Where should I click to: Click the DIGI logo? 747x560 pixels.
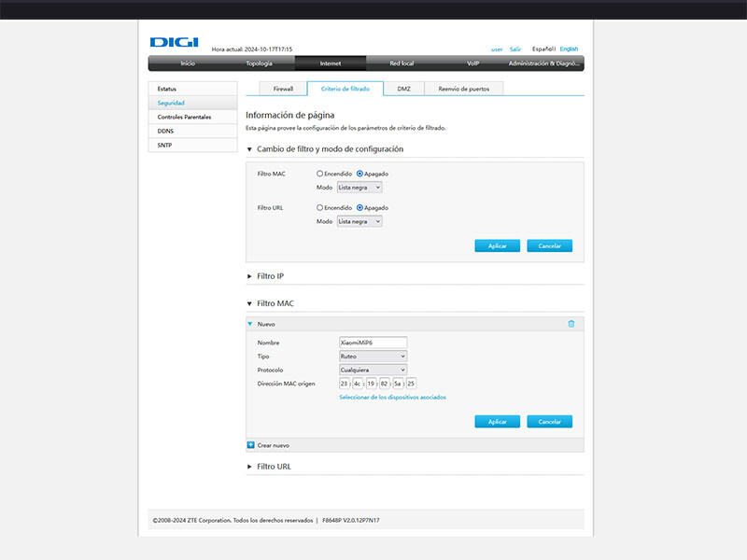click(x=174, y=42)
